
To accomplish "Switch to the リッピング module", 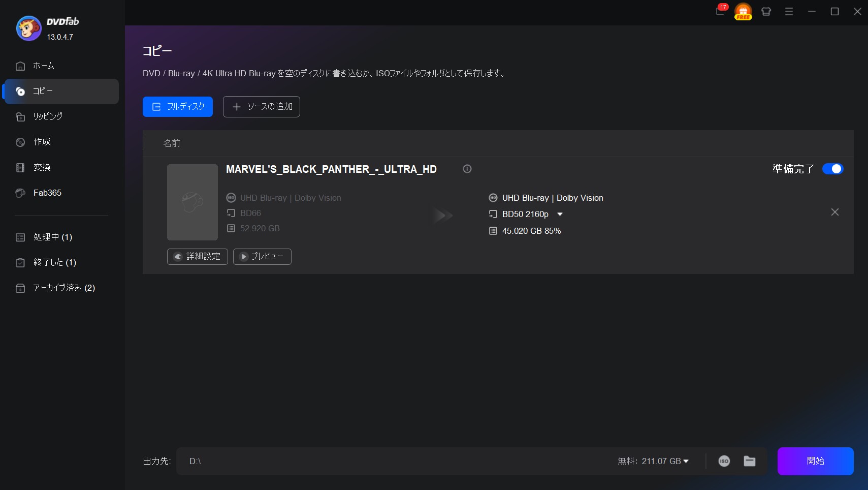I will click(x=61, y=117).
